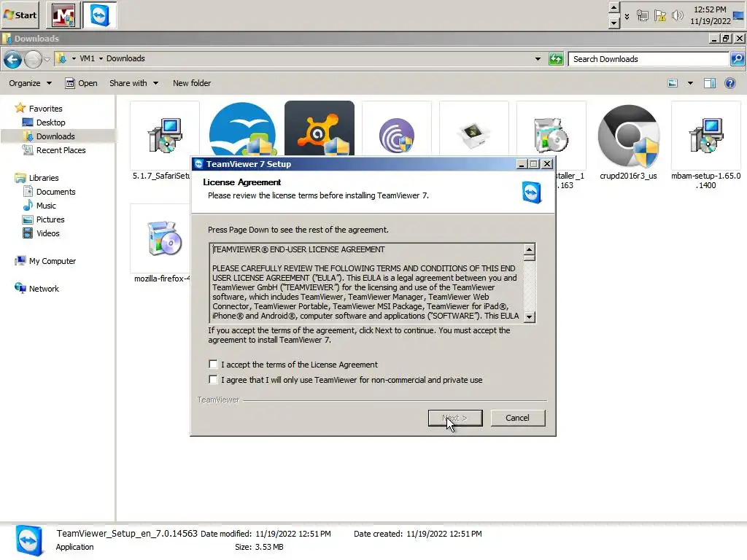Click Downloads in the address breadcrumb
Viewport: 747px width, 560px height.
(125, 58)
